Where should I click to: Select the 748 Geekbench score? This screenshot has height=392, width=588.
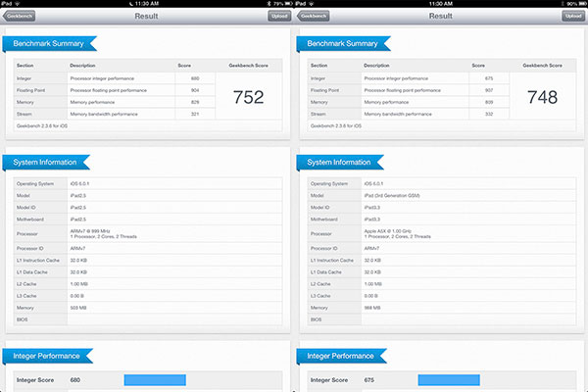pos(542,97)
